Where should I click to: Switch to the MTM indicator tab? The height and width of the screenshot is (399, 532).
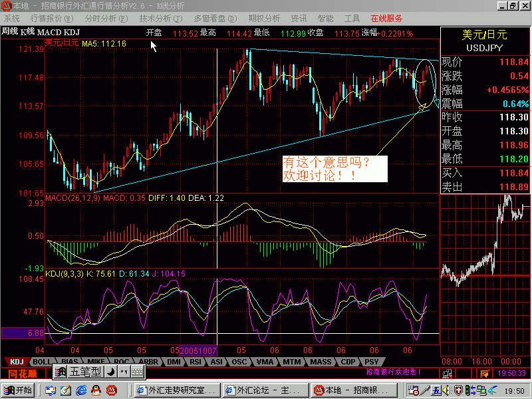point(291,362)
